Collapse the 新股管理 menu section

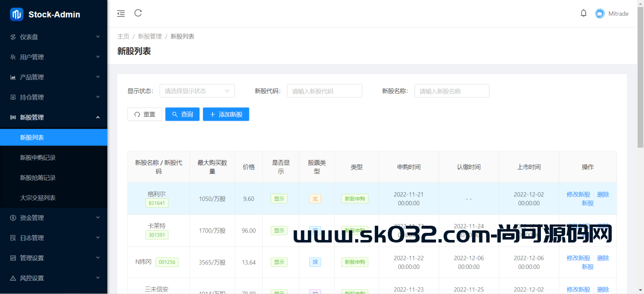click(54, 117)
